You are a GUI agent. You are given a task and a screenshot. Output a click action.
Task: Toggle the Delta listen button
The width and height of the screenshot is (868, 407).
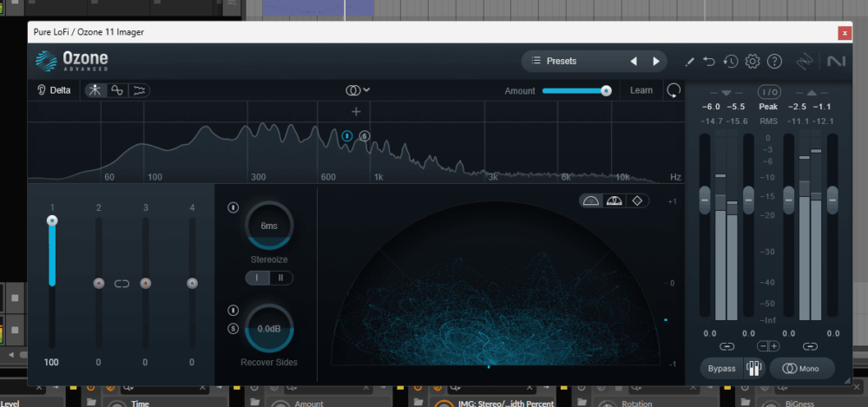(54, 90)
